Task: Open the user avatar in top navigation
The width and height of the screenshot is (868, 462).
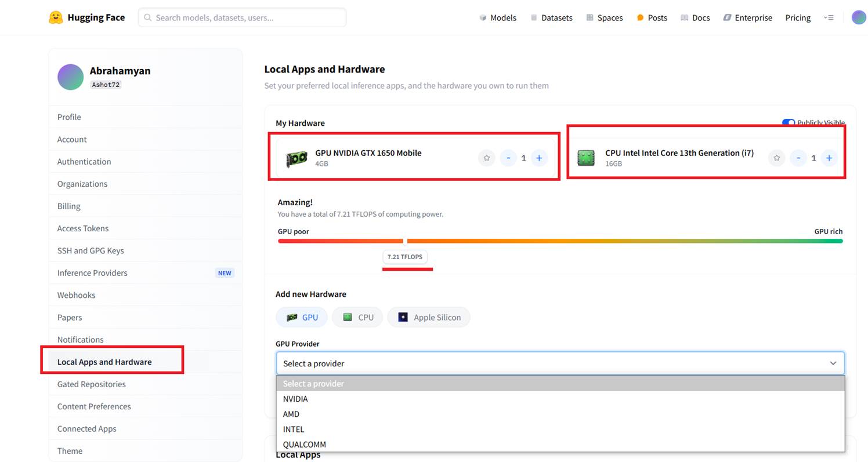Action: [858, 17]
